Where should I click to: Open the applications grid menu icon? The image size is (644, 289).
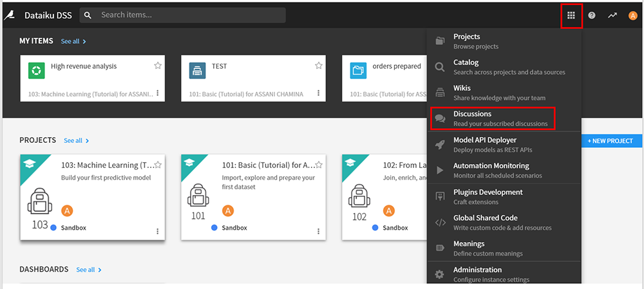point(571,15)
